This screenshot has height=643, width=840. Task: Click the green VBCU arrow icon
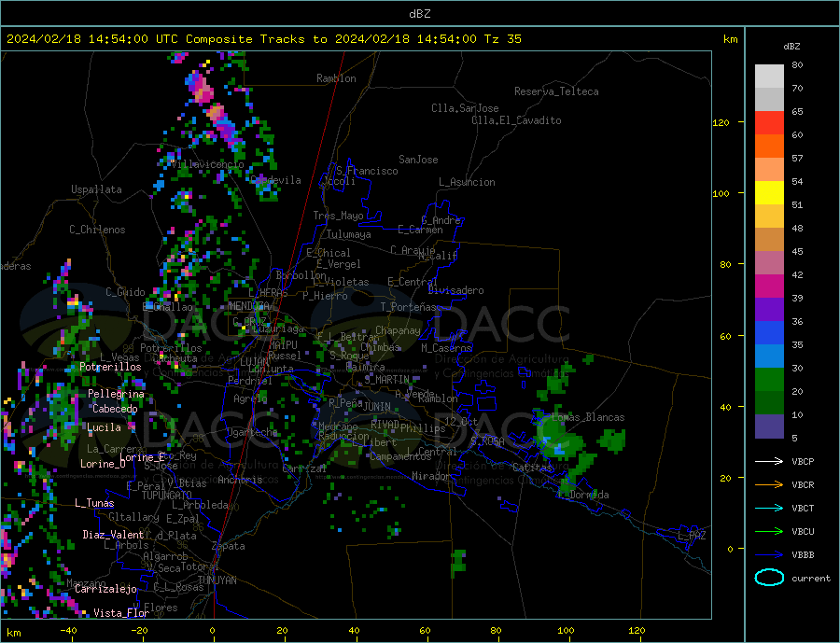pos(769,532)
